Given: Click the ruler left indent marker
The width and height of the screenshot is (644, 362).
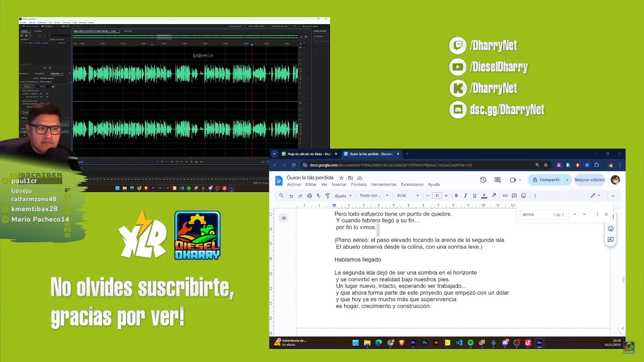Looking at the screenshot, I should [334, 206].
